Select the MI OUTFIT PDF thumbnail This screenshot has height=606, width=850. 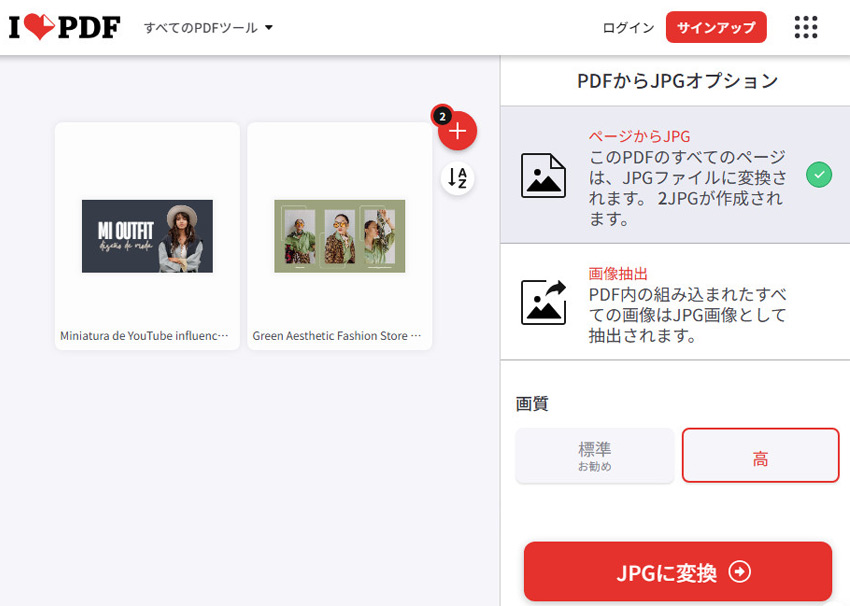tap(147, 236)
